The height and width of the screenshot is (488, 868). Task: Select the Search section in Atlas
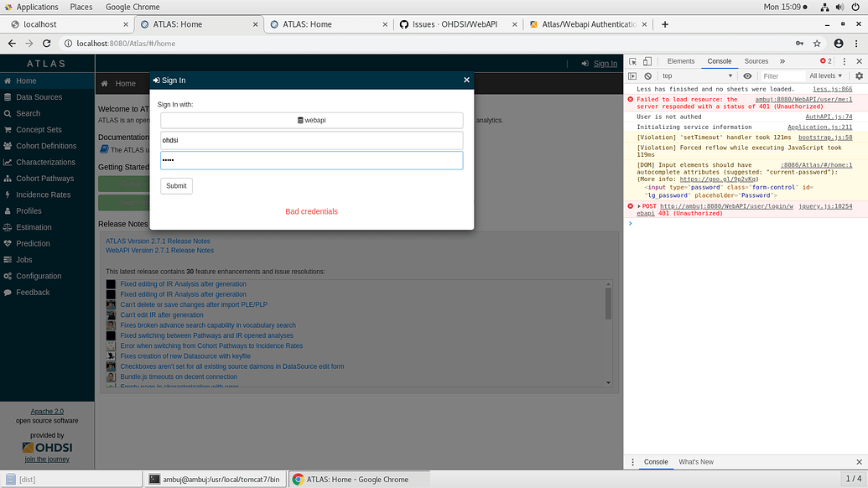click(x=31, y=113)
